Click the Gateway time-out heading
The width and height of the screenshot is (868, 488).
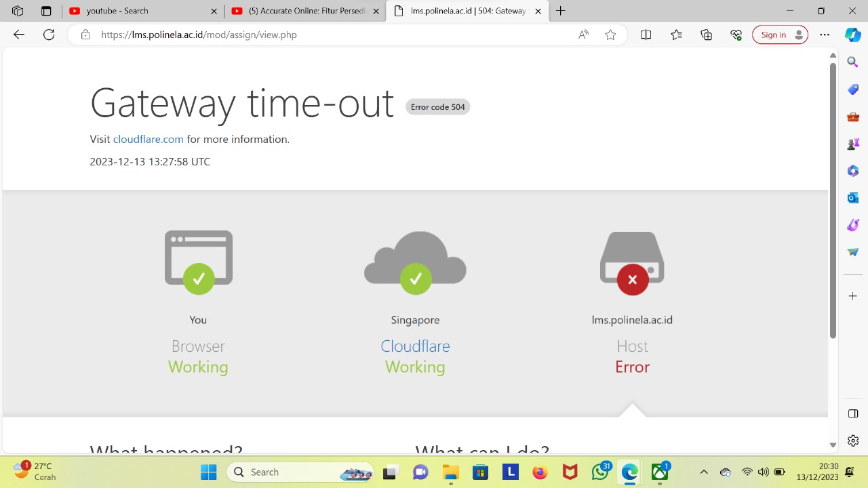pos(242,103)
